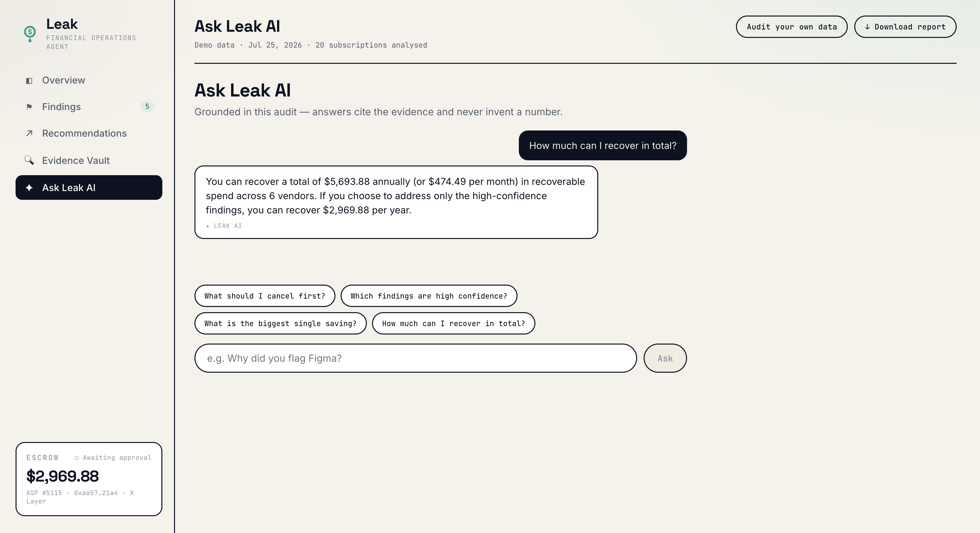The image size is (980, 533).
Task: Click the Recommendations arrow icon
Action: pyautogui.click(x=29, y=133)
